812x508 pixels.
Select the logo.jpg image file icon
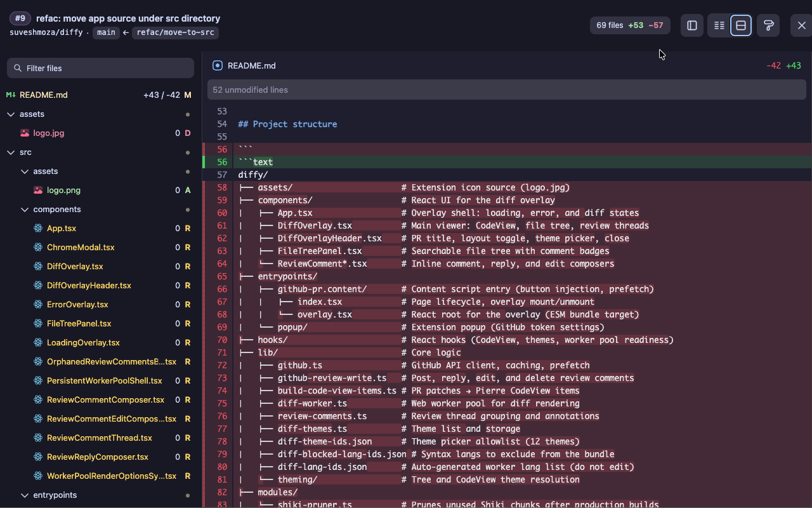point(25,133)
